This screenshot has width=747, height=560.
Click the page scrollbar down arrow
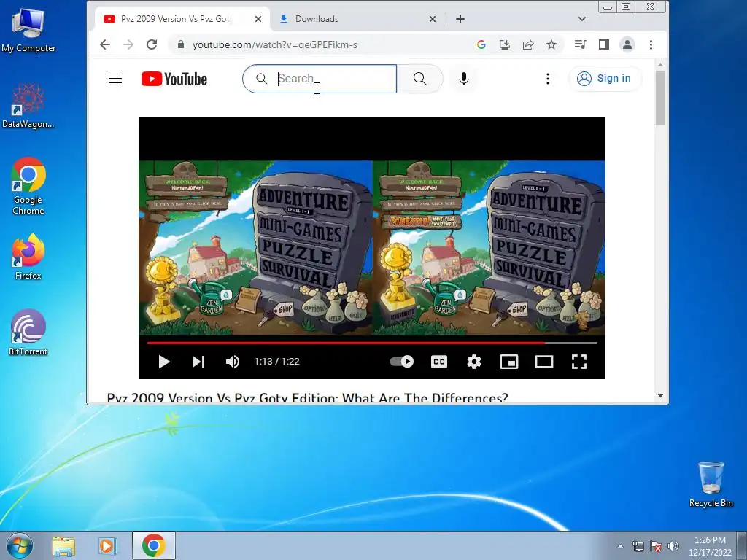660,396
